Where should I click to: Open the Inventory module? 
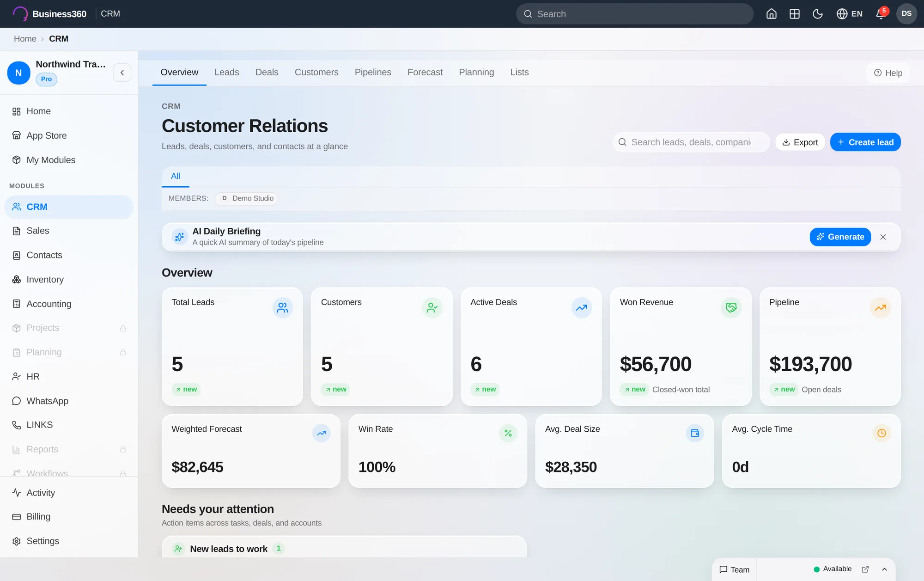pos(69,280)
